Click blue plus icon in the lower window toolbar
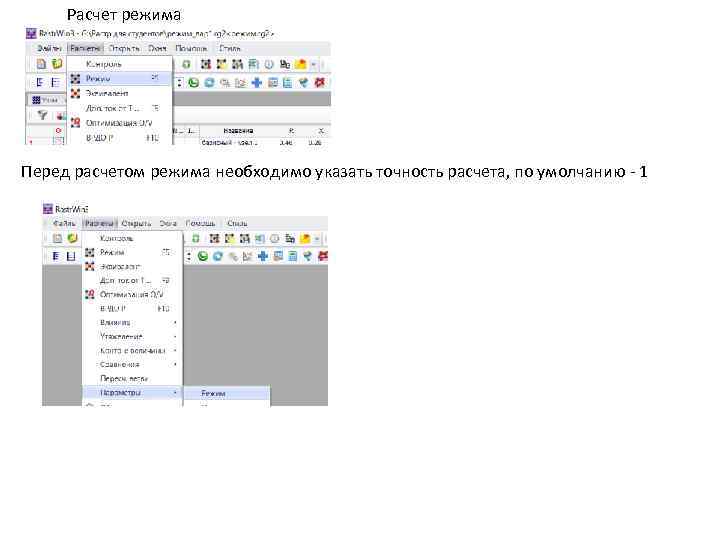 click(x=263, y=256)
